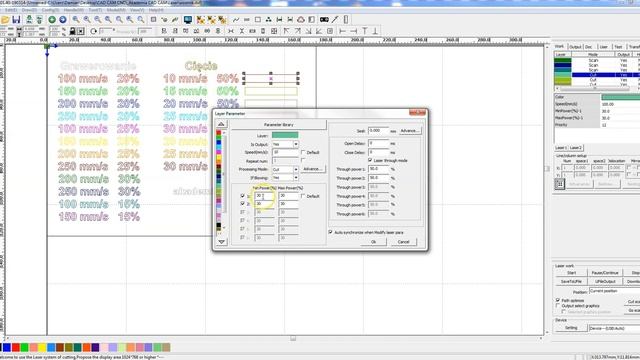
Task: Toggle the checkbox next to Repeat num
Action: click(303, 160)
